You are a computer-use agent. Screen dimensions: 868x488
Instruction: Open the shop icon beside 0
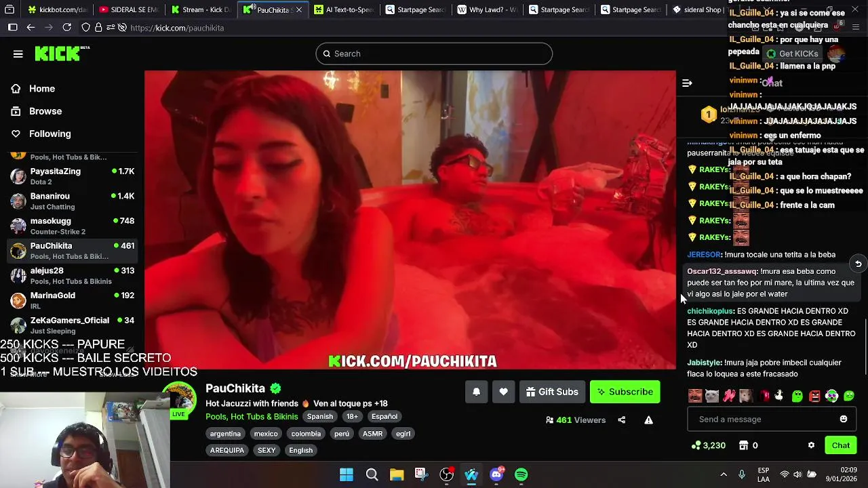(x=743, y=445)
